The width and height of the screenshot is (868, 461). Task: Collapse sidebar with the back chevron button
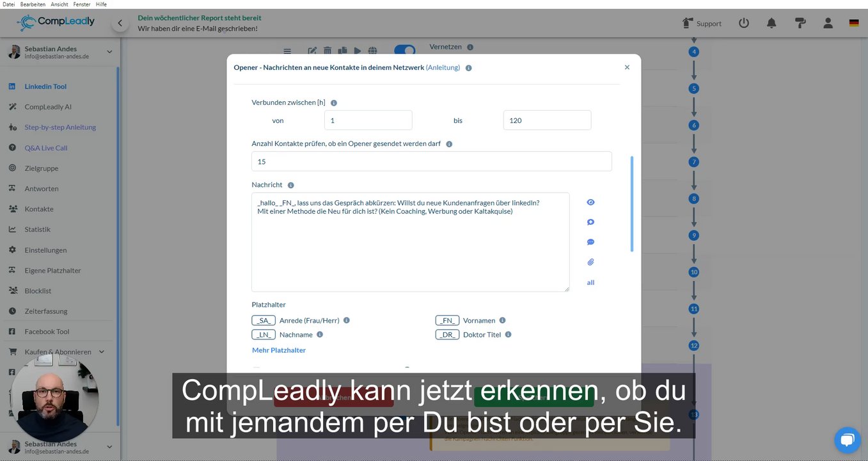tap(120, 24)
